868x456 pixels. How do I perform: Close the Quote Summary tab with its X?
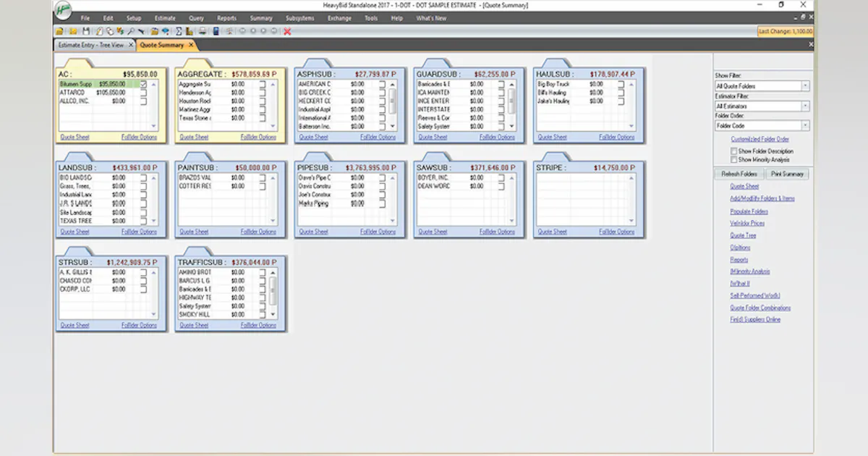coord(191,45)
